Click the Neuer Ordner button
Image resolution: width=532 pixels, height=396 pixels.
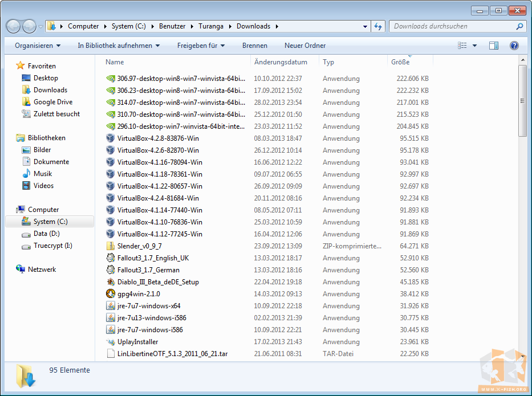pyautogui.click(x=305, y=46)
